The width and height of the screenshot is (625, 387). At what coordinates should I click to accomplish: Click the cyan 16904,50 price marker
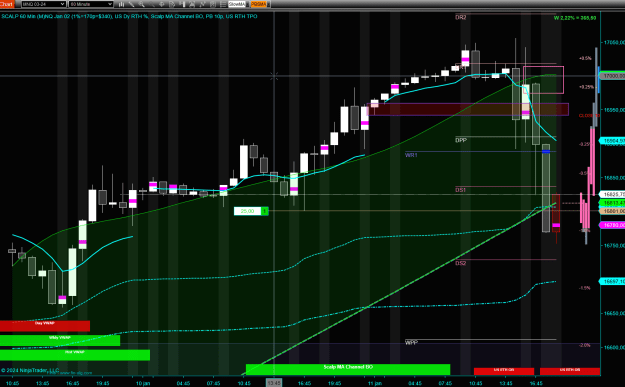[612, 141]
